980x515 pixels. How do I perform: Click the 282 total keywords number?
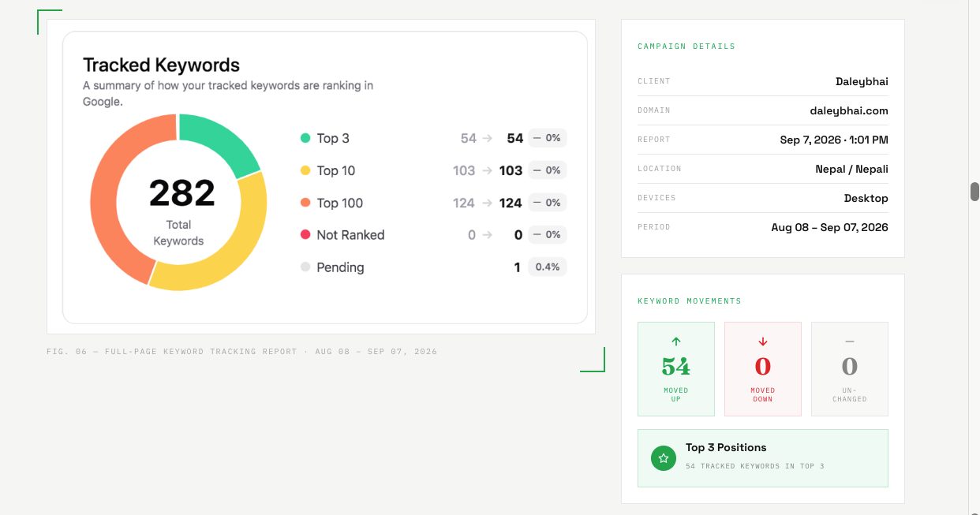click(181, 193)
